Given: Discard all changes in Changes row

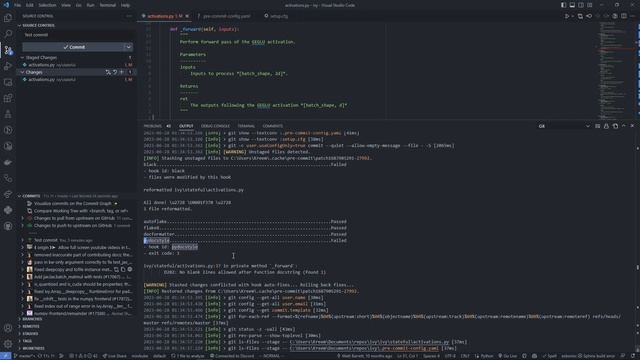Looking at the screenshot, I should coord(115,72).
